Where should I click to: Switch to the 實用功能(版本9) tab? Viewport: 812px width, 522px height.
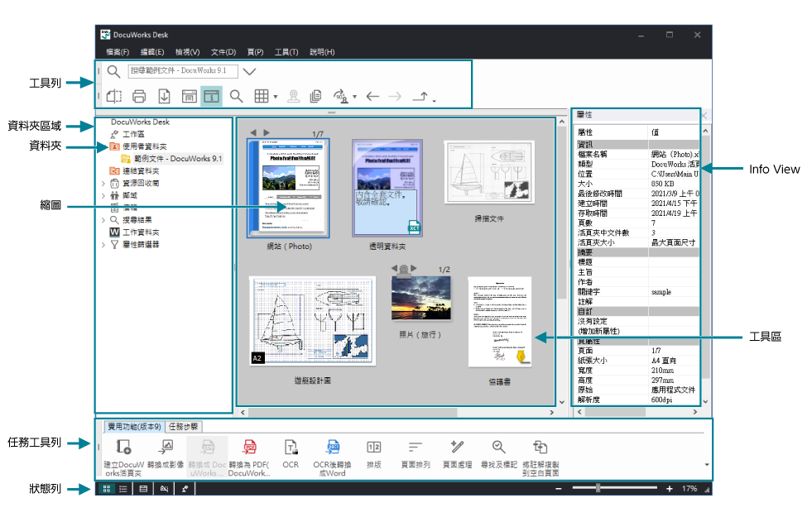click(134, 427)
